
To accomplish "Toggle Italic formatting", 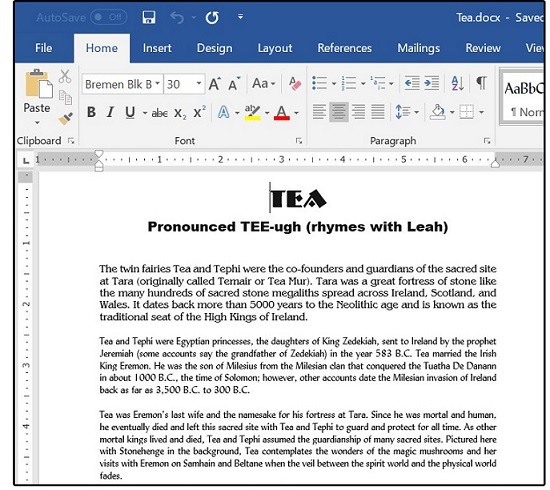I will point(110,112).
